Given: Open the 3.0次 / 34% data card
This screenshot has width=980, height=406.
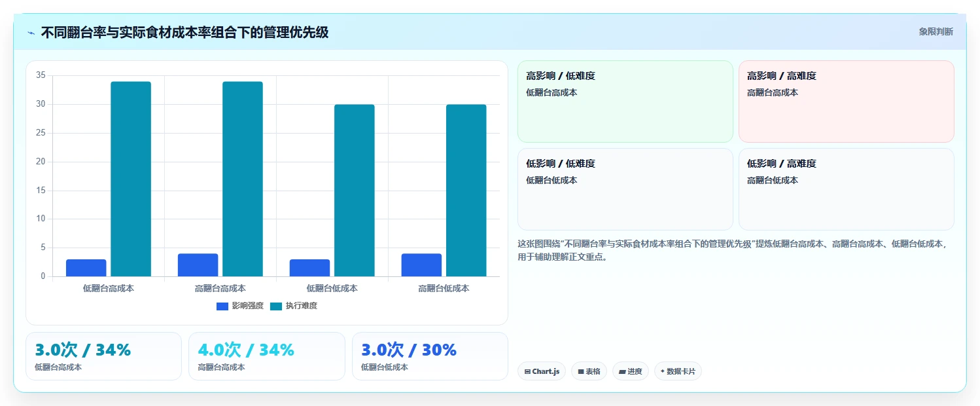Looking at the screenshot, I should click(x=103, y=356).
